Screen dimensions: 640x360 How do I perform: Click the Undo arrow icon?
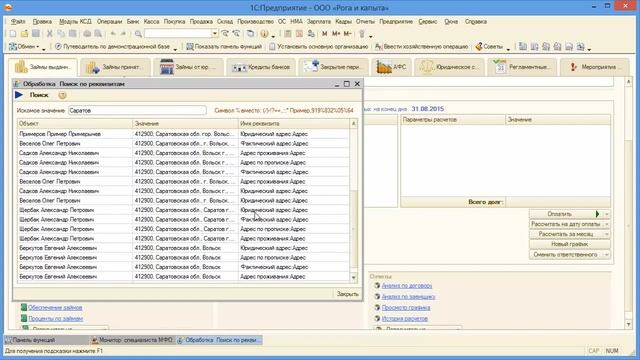click(x=113, y=34)
